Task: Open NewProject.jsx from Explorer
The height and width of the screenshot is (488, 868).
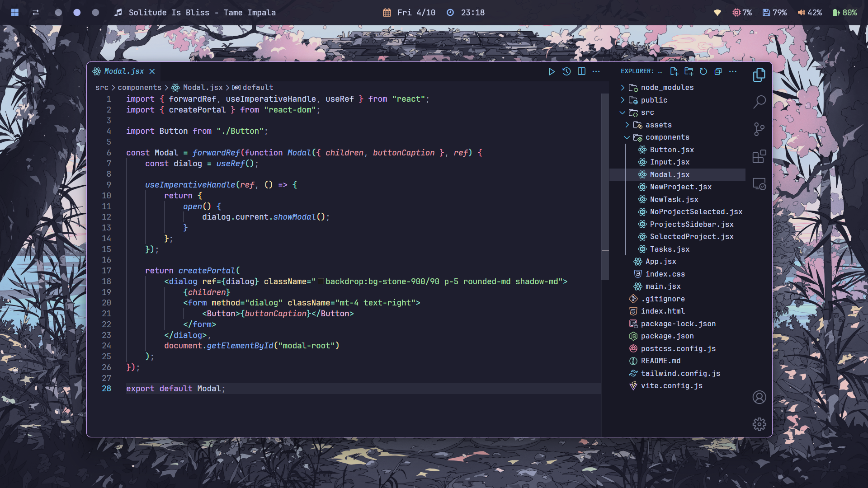Action: click(x=677, y=187)
